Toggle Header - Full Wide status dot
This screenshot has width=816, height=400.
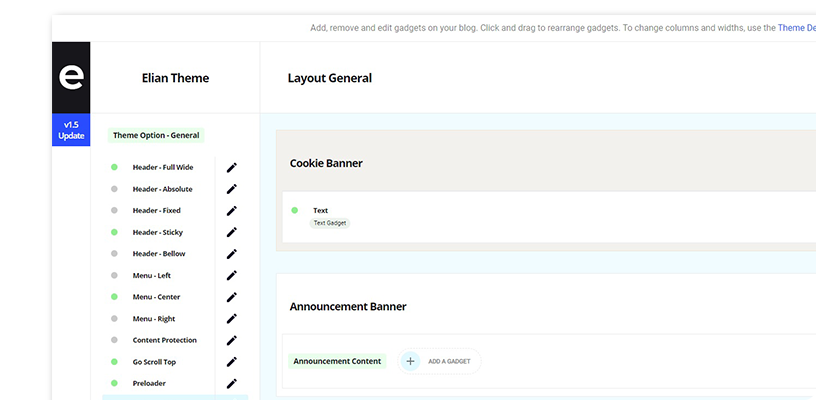(114, 167)
